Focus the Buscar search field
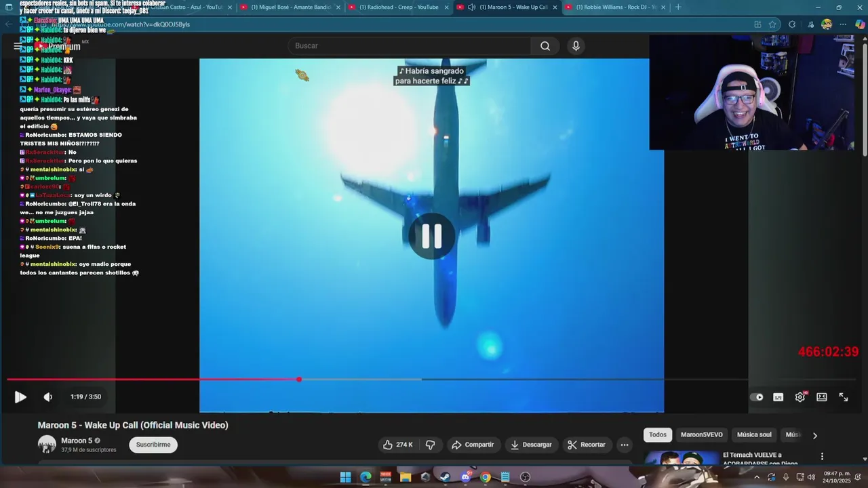The image size is (868, 488). point(410,46)
